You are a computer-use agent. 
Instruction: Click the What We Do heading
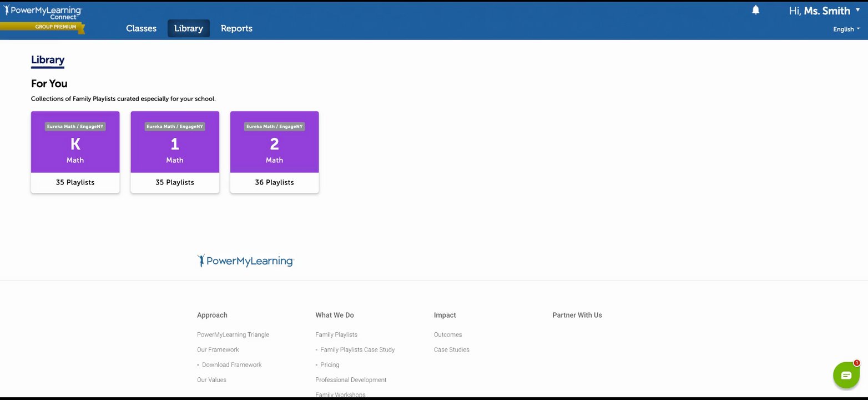[335, 315]
